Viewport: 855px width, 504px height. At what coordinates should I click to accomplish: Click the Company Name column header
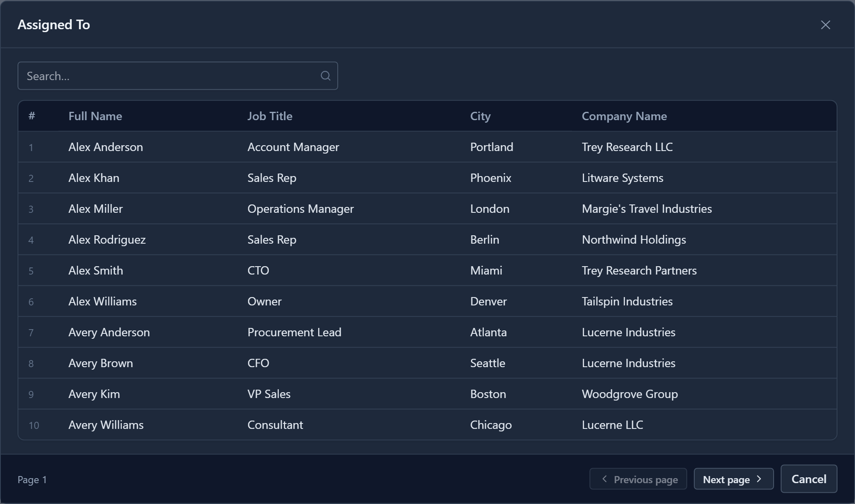(x=624, y=116)
